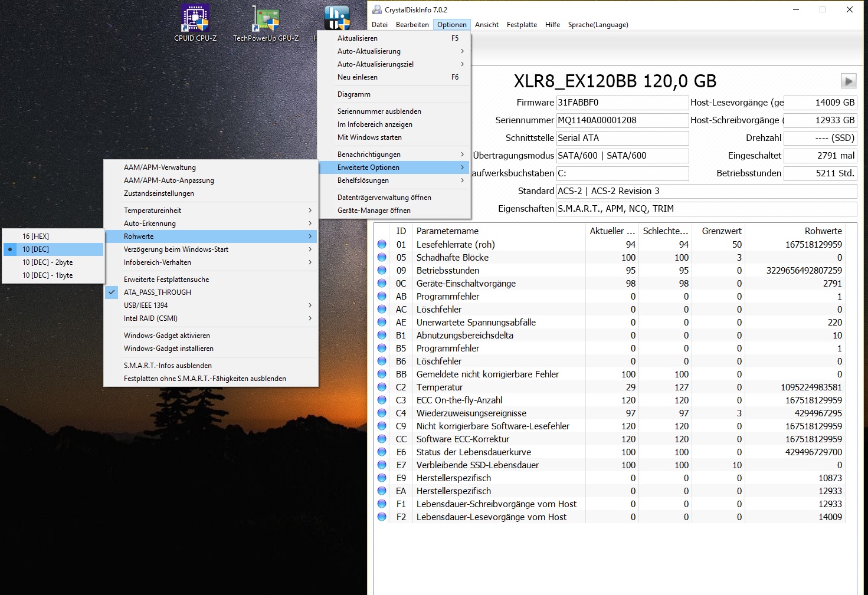This screenshot has height=595, width=868.
Task: Click Windows-Gadget installieren entry
Action: coord(211,349)
